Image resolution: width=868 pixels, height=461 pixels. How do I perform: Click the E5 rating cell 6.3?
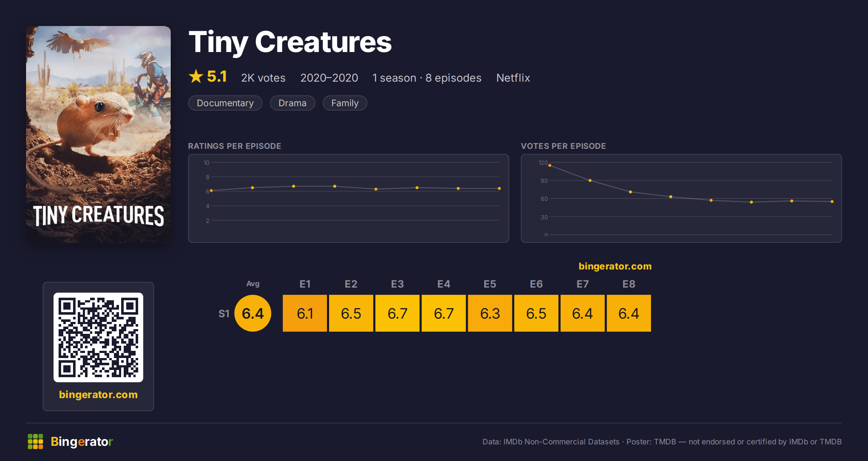[490, 313]
